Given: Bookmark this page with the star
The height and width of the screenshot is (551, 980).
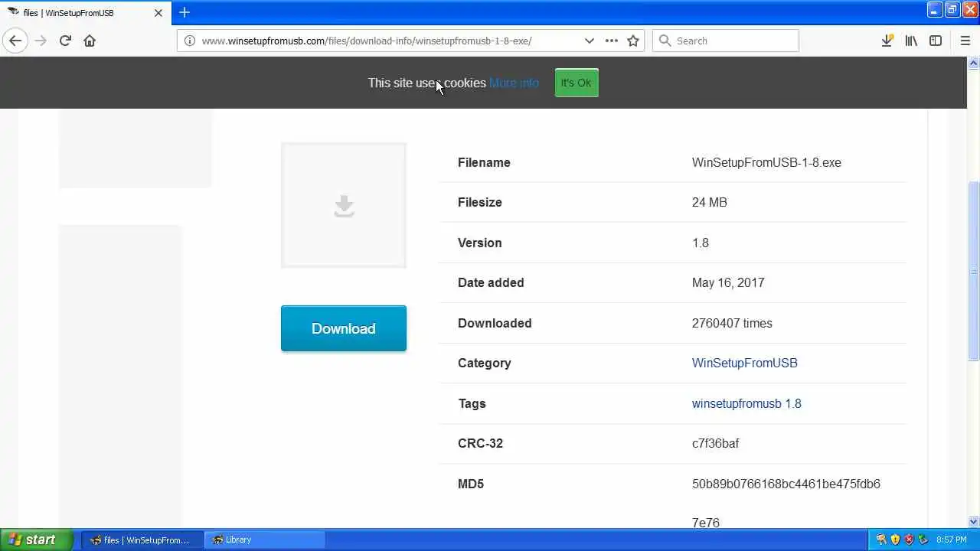Looking at the screenshot, I should (633, 41).
